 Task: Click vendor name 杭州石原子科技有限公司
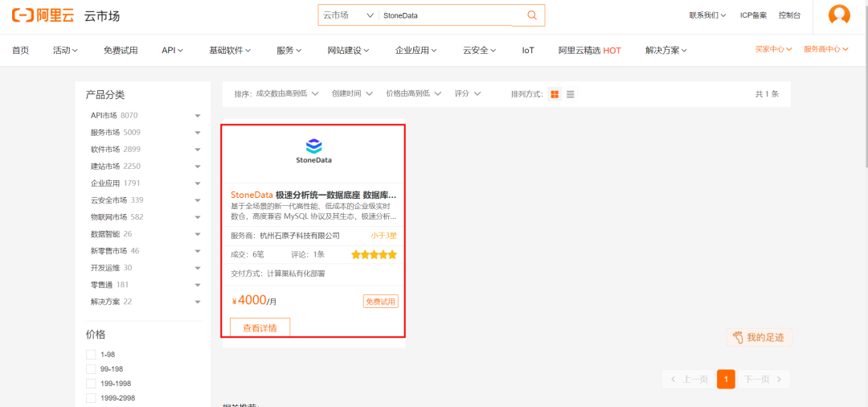click(x=300, y=236)
